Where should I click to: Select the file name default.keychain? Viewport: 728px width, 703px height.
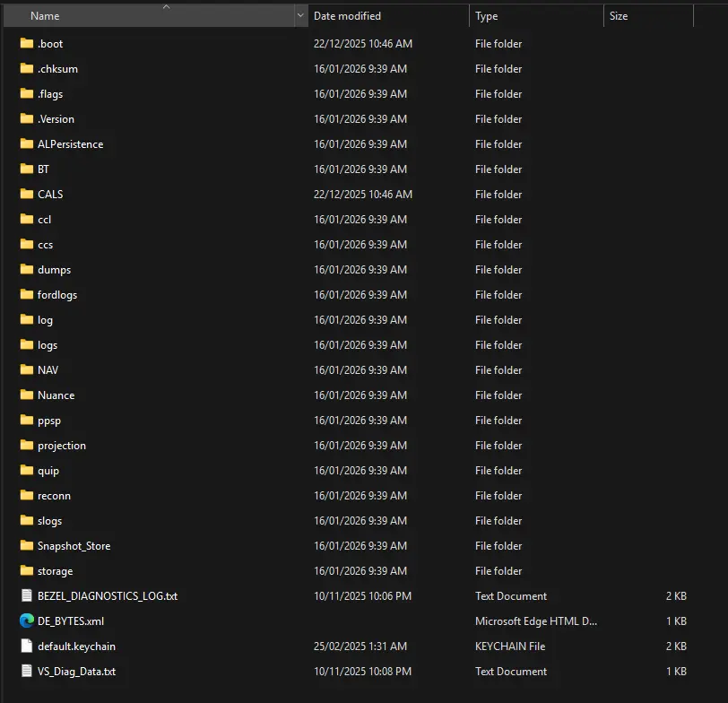[76, 646]
